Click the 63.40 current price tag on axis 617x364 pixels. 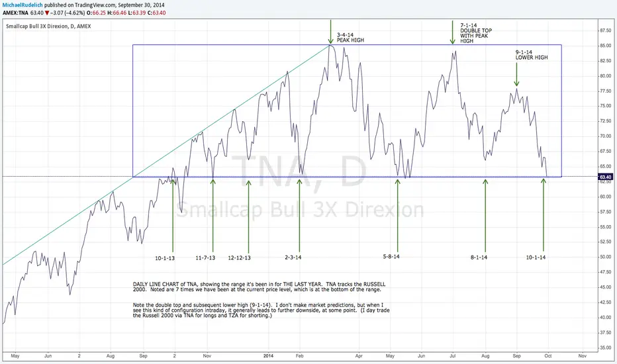tap(606, 177)
